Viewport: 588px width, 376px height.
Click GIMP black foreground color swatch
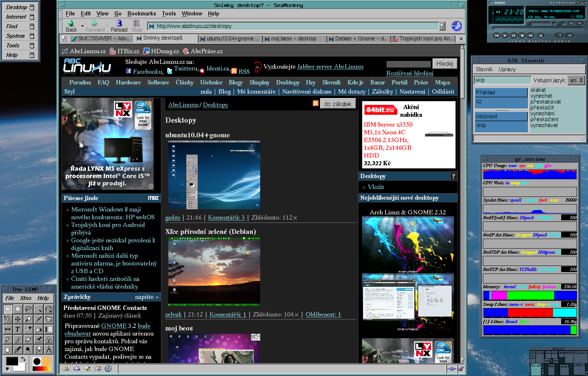[x=12, y=361]
